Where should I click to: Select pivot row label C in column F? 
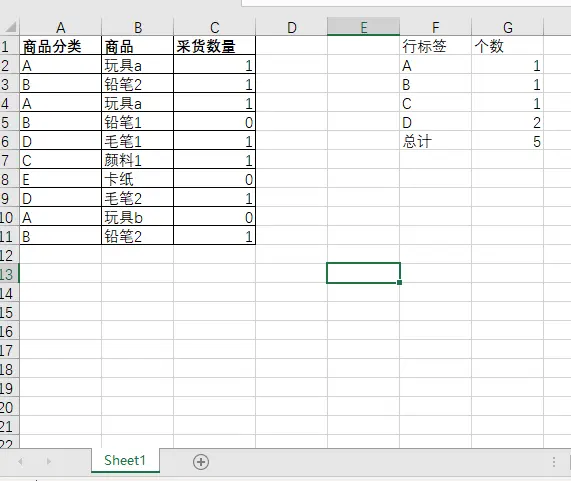[x=436, y=103]
